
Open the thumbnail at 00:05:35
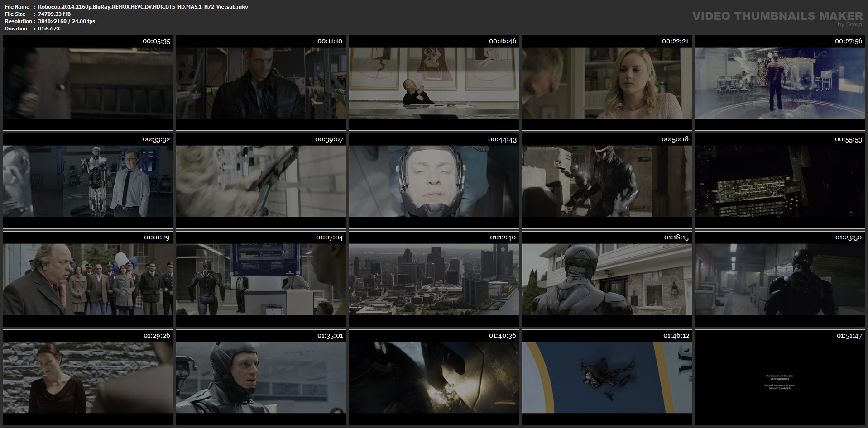(88, 83)
